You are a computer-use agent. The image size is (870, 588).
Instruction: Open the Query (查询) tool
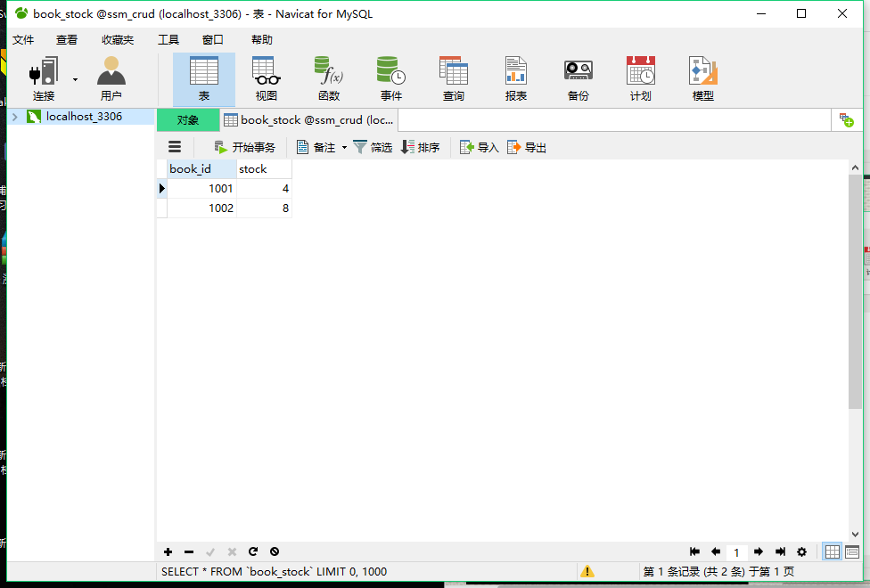point(453,78)
